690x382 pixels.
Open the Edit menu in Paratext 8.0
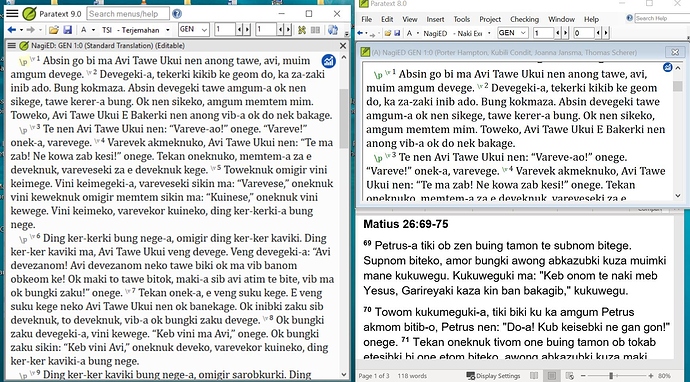(387, 19)
